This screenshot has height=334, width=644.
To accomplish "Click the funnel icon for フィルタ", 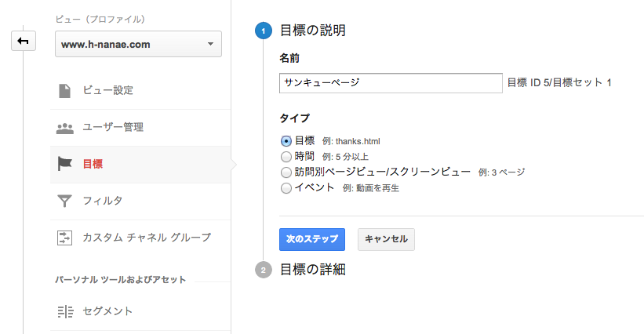I will coord(64,201).
